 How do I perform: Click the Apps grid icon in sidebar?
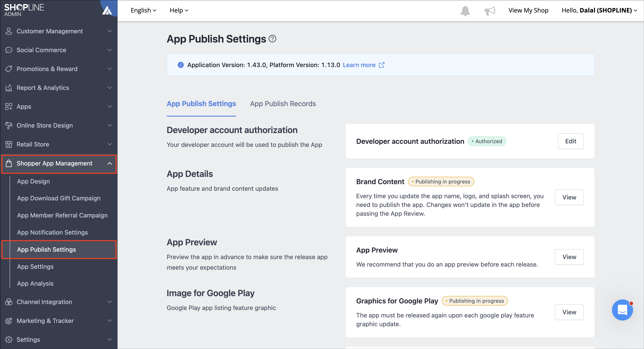(9, 107)
